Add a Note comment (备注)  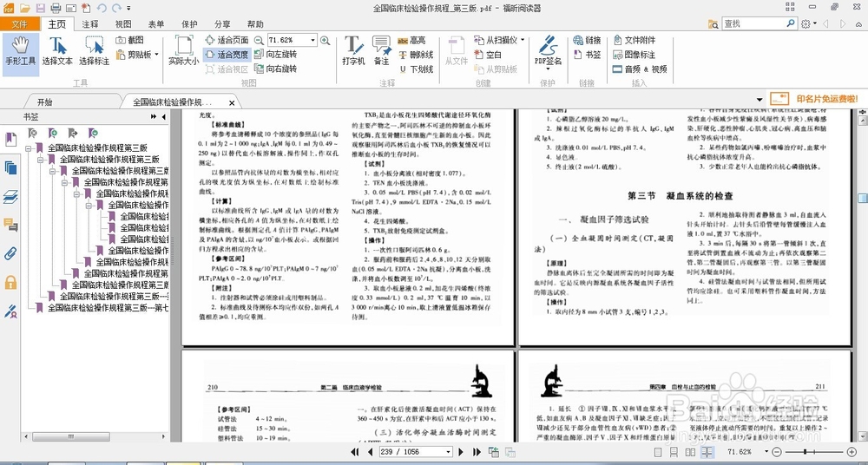381,51
